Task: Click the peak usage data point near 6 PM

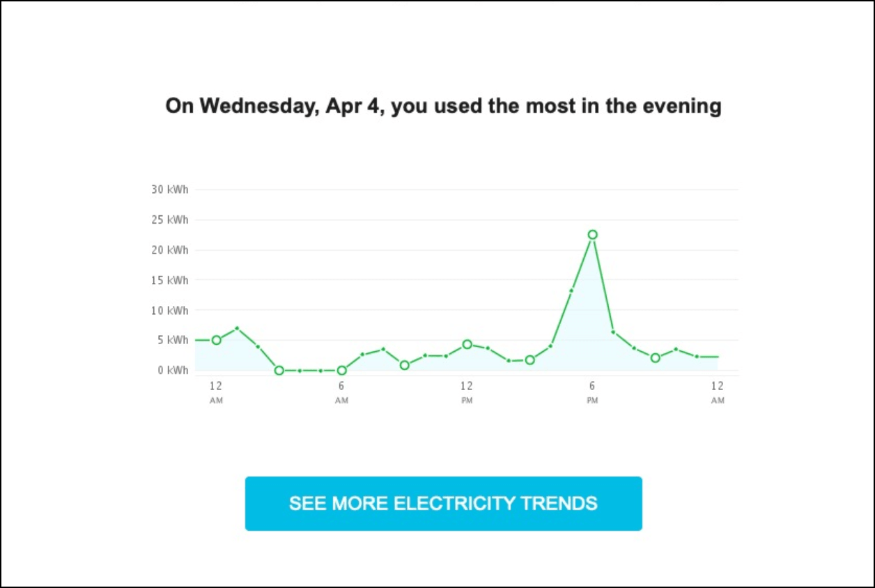Action: (592, 235)
